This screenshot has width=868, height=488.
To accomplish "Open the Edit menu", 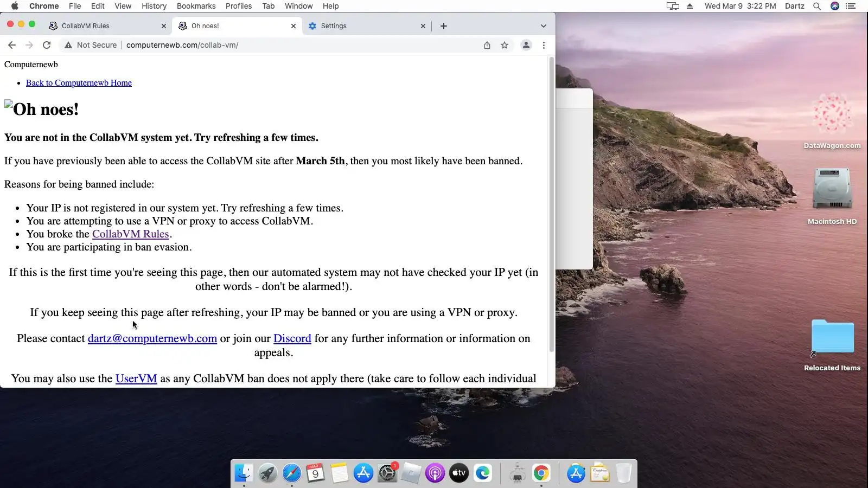I will pyautogui.click(x=98, y=6).
